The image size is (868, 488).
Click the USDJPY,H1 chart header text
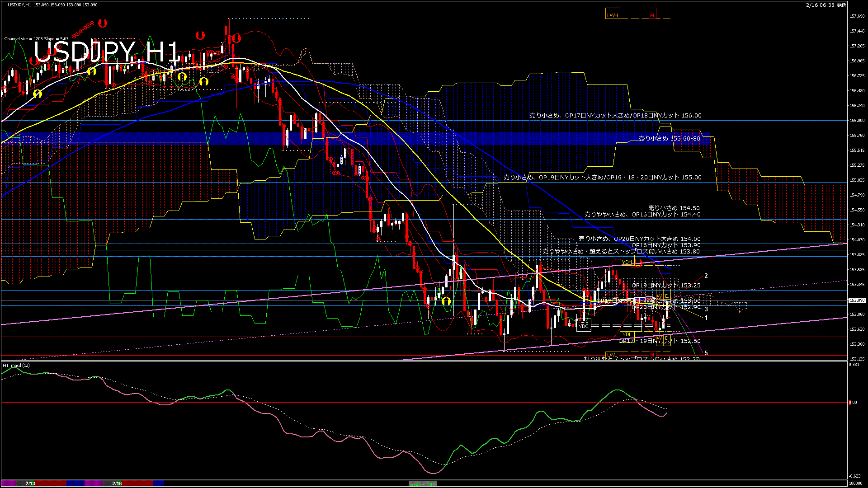click(x=19, y=5)
